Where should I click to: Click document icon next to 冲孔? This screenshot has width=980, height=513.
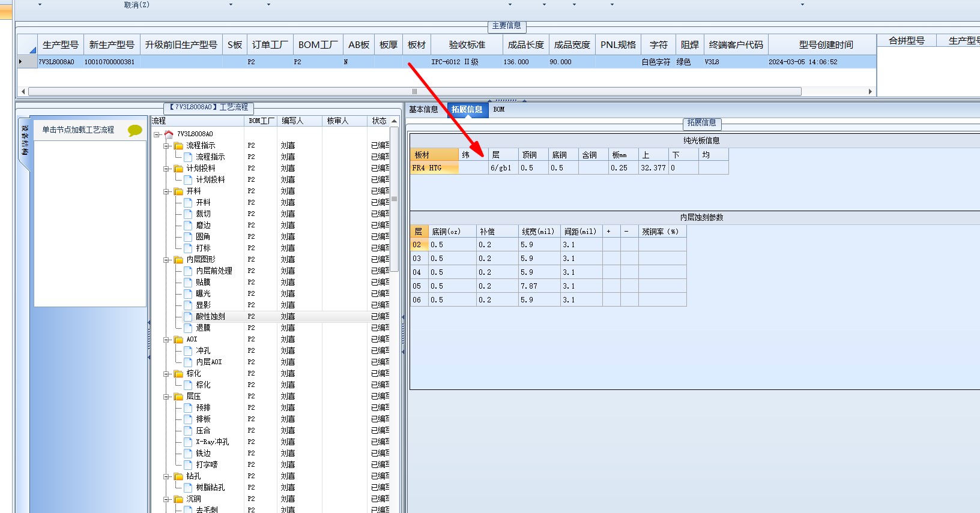point(188,350)
